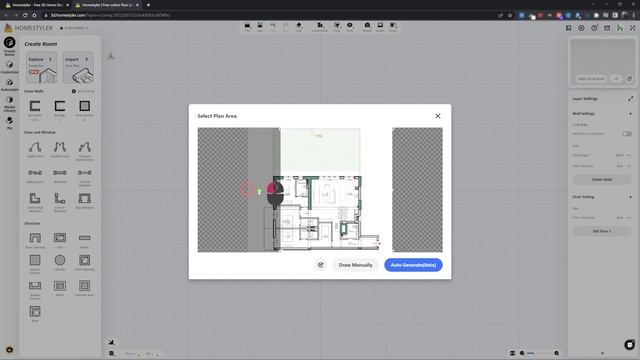Select the Corner Bay Window tool
The image size is (640, 360).
coord(35,202)
